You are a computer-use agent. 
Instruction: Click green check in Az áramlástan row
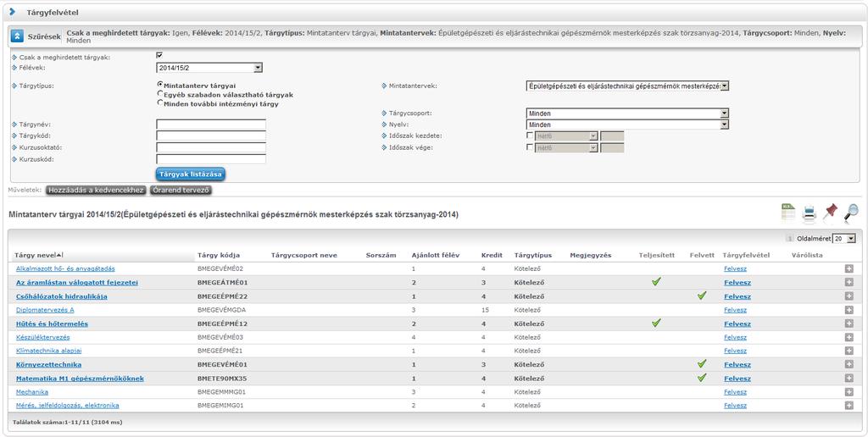pyautogui.click(x=656, y=281)
